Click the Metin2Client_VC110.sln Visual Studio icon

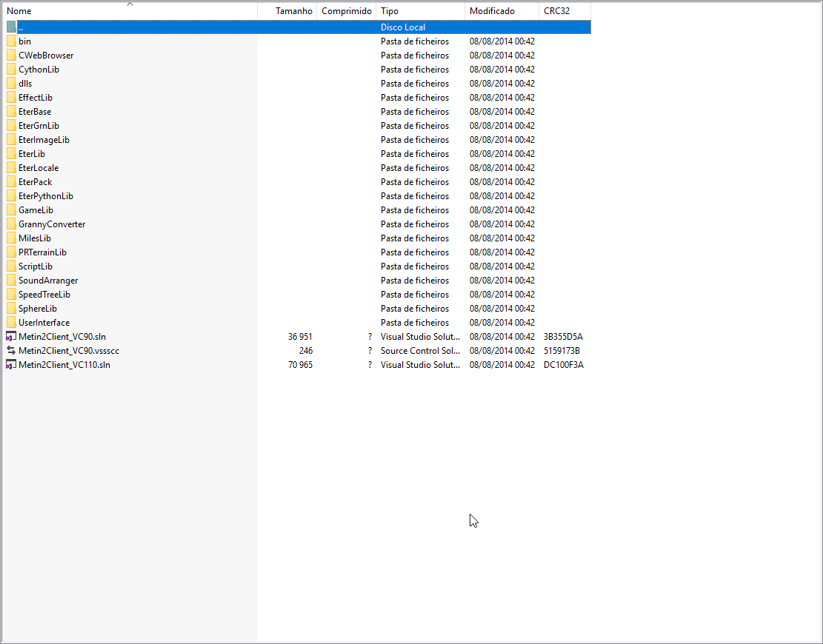point(11,364)
